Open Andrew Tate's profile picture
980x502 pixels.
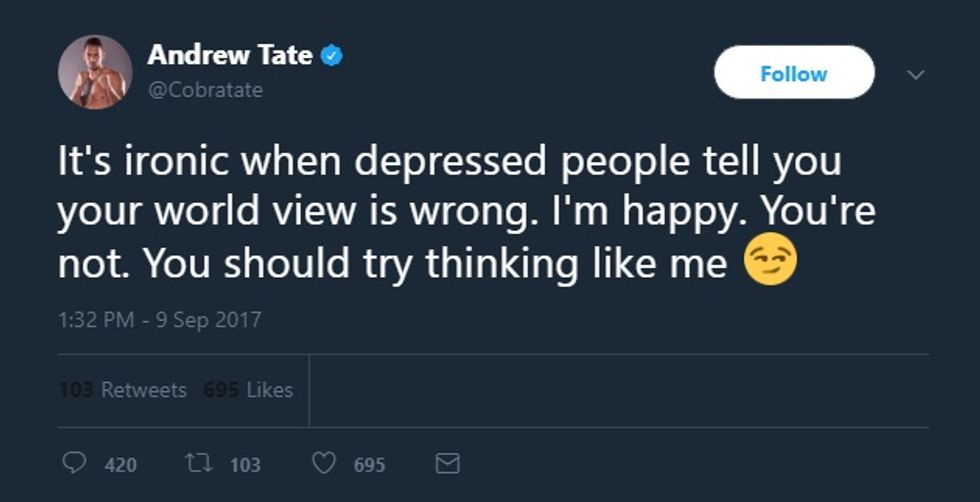(95, 72)
